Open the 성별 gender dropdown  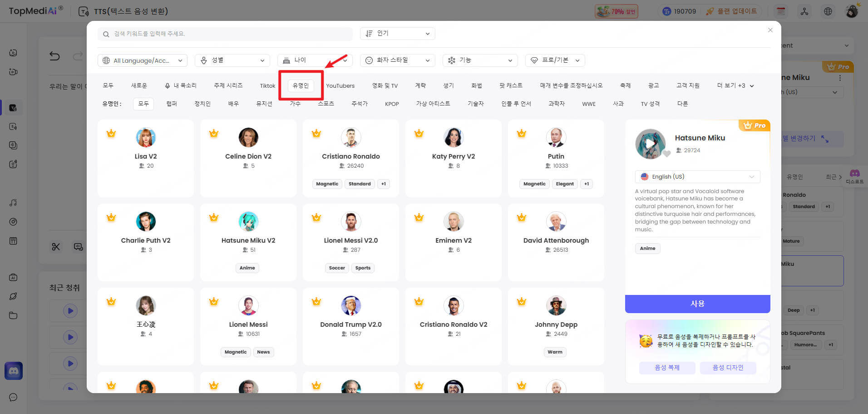click(x=232, y=60)
